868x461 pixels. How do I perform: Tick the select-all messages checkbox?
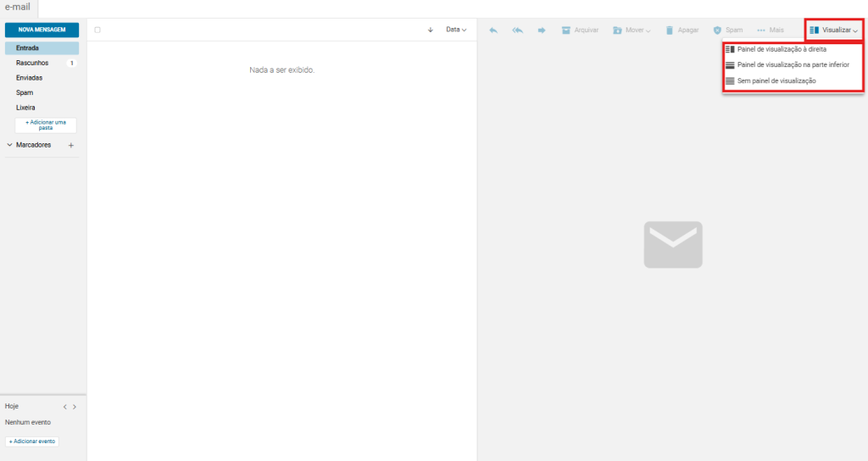(97, 30)
